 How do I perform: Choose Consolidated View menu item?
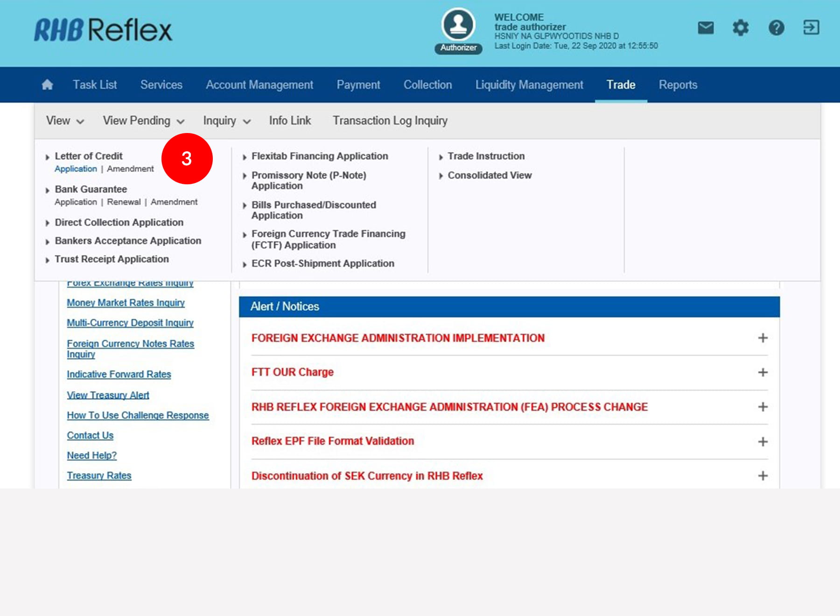point(490,175)
